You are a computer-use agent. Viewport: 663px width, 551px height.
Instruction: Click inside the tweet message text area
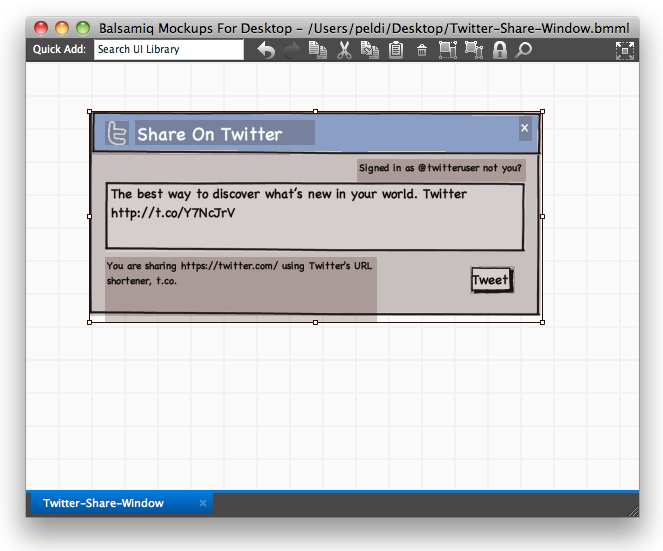point(315,217)
